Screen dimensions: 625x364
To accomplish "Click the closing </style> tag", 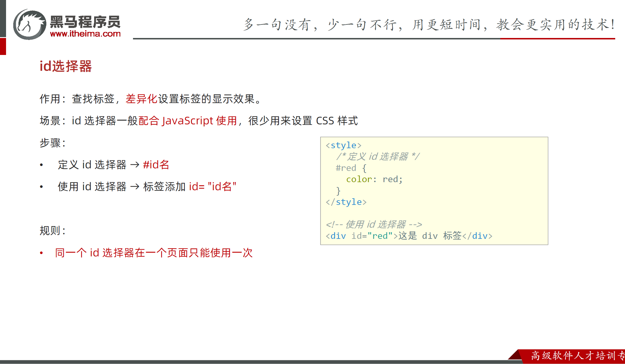I will [x=346, y=202].
